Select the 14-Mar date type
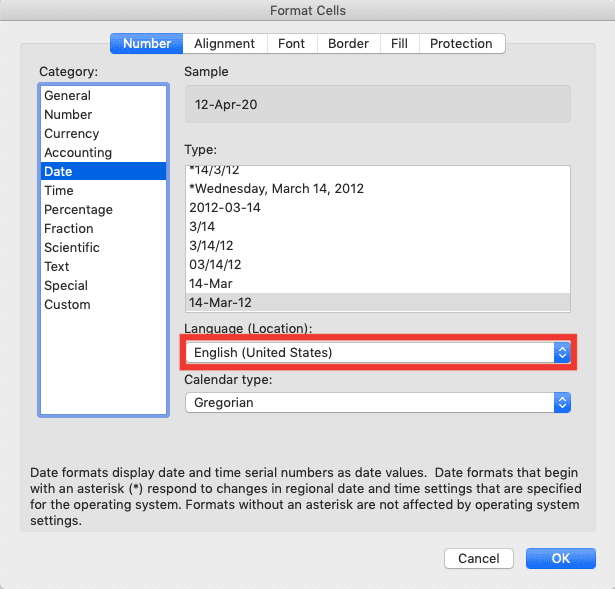 tap(378, 284)
